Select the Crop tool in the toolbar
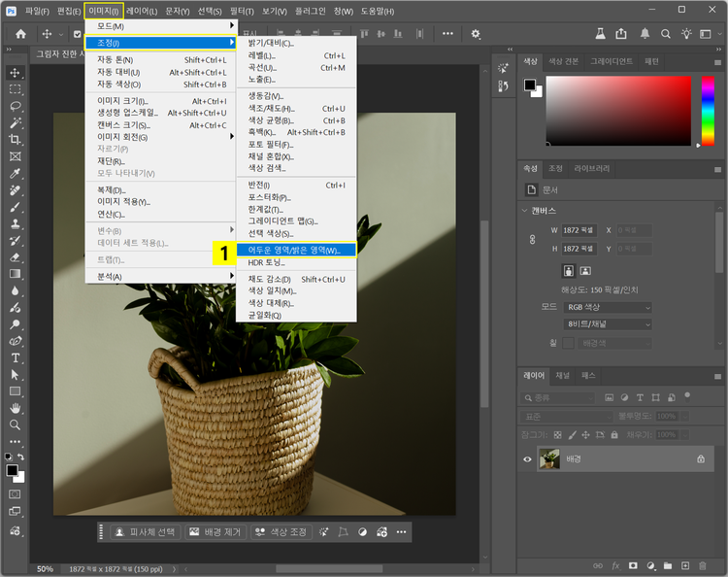 15,140
